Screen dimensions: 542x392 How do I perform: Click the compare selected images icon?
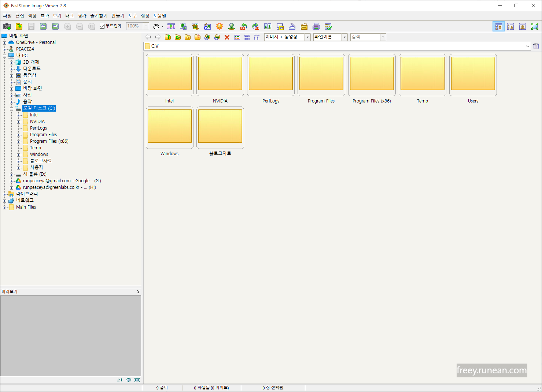tap(268, 26)
